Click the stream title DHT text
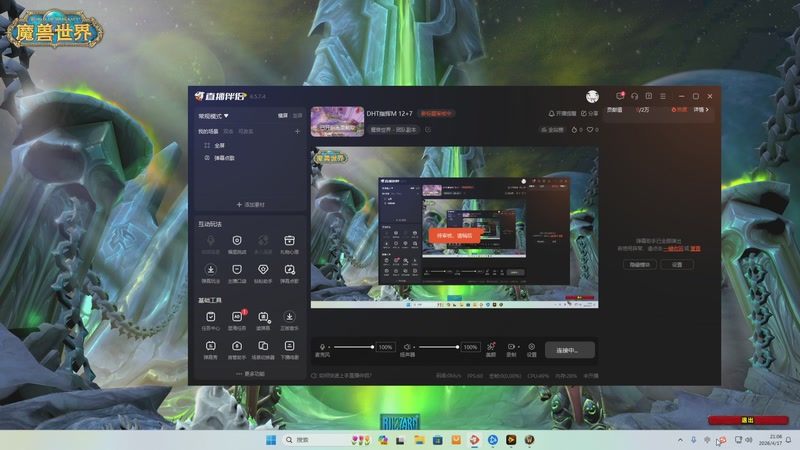800x450 pixels. pyautogui.click(x=389, y=113)
